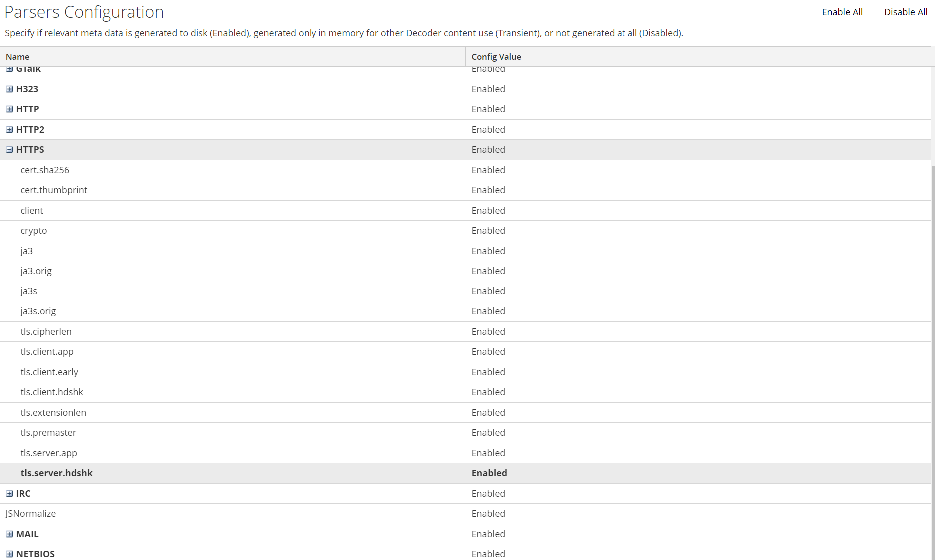
Task: Expand the HTTP2 parser entry
Action: [9, 129]
